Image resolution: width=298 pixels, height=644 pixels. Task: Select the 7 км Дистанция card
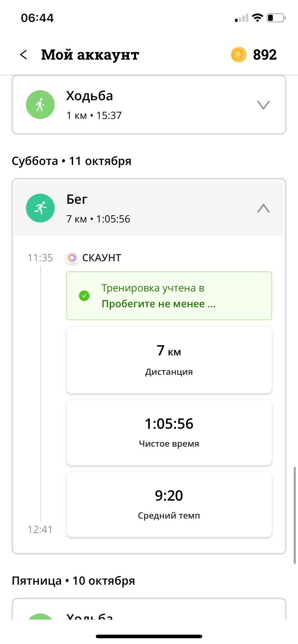169,360
